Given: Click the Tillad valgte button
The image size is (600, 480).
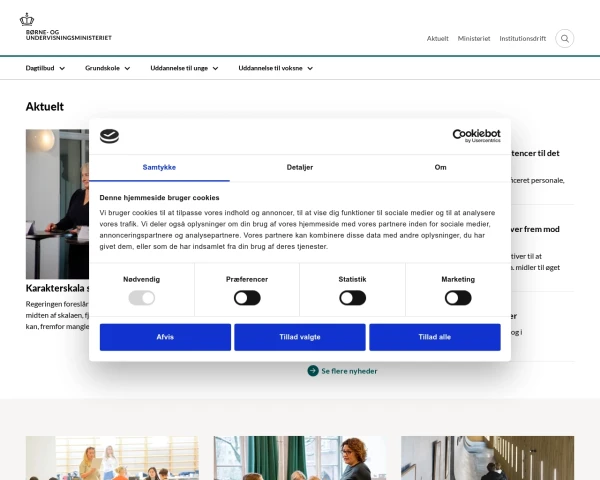Looking at the screenshot, I should (x=300, y=337).
